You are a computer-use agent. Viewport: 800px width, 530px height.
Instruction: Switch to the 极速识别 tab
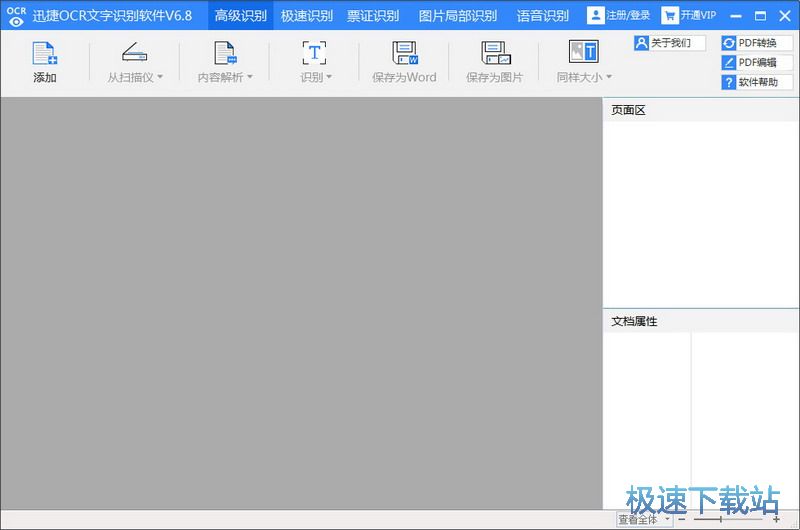tap(307, 15)
